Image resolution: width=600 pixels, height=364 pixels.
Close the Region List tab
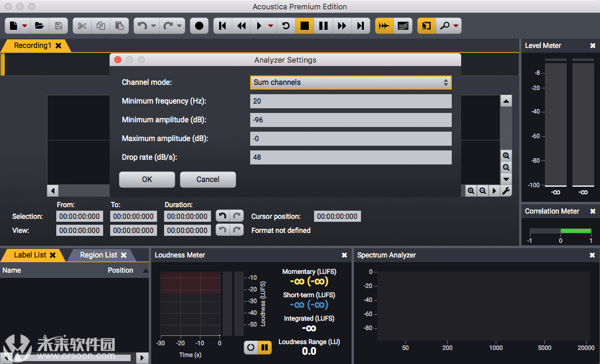(124, 255)
